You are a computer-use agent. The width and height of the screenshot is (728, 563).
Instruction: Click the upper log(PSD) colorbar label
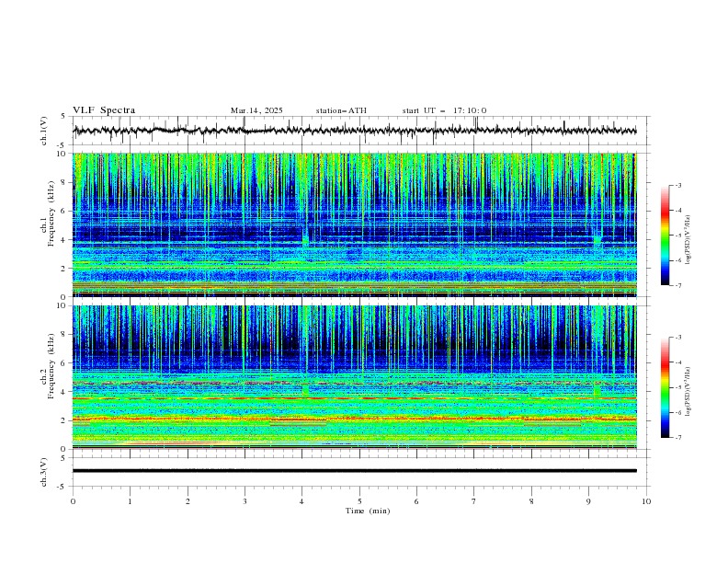tap(688, 240)
